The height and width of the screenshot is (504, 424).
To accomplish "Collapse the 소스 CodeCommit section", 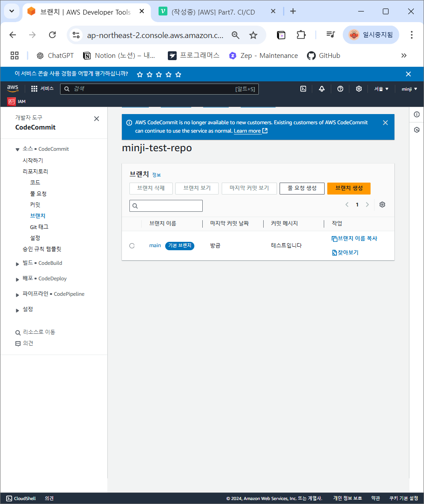I will (x=17, y=149).
